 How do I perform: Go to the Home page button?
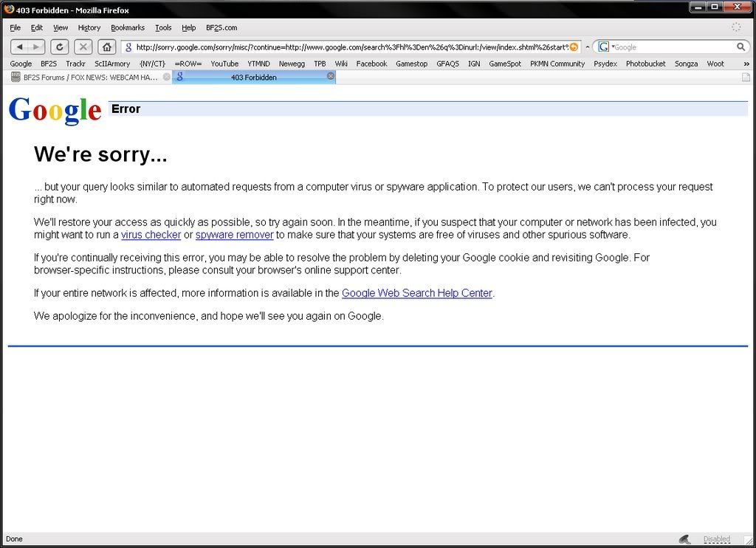[x=106, y=47]
